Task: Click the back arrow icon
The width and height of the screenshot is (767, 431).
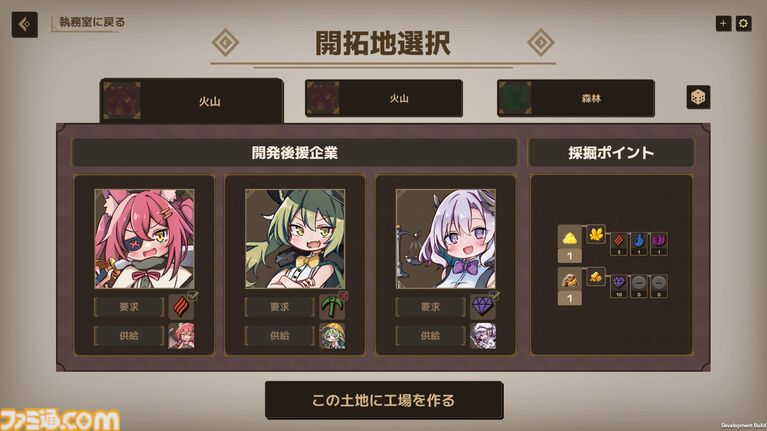Action: click(24, 24)
